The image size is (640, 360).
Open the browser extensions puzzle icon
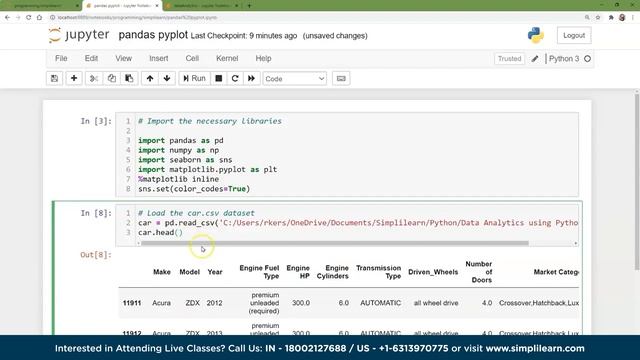pyautogui.click(x=611, y=18)
